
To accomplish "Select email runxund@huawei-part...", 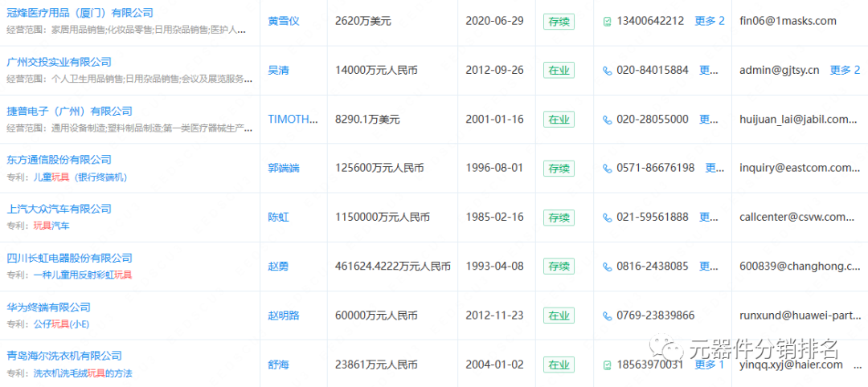I will click(x=800, y=316).
